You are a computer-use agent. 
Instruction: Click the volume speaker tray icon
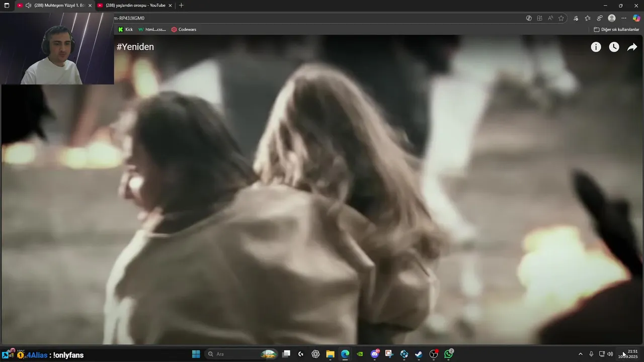(x=610, y=354)
